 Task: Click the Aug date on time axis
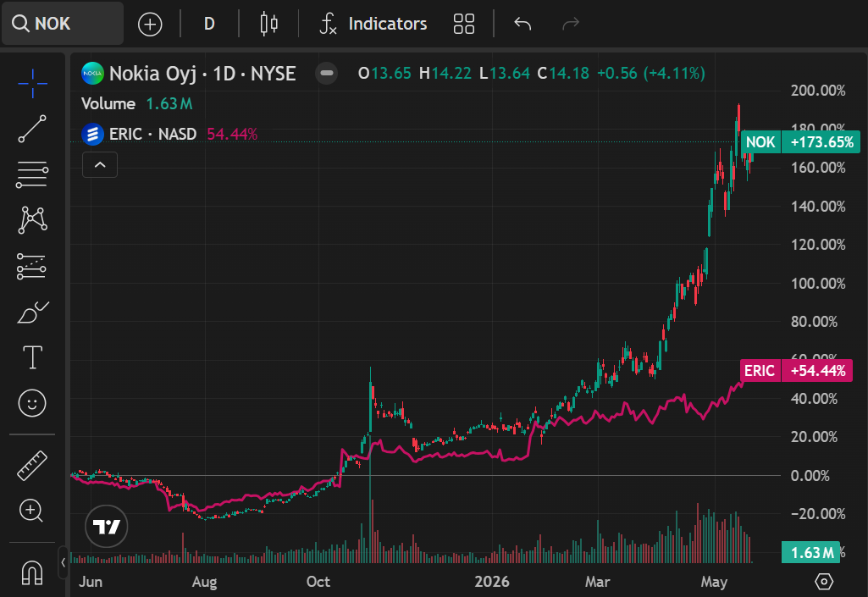(x=204, y=582)
